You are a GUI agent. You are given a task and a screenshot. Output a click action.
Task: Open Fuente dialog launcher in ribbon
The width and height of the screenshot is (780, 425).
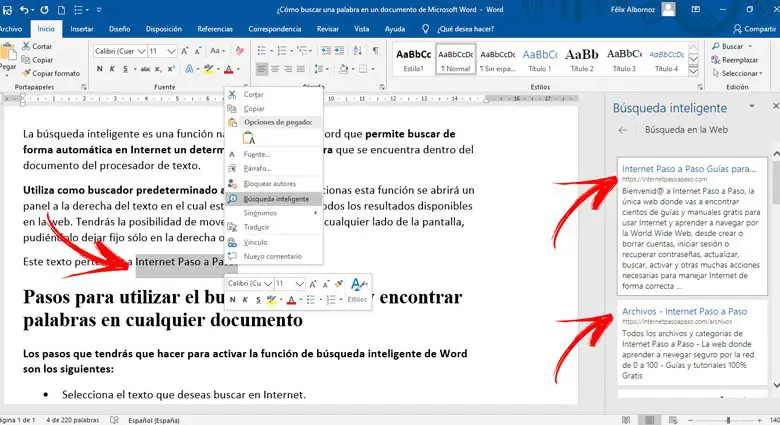pyautogui.click(x=248, y=87)
